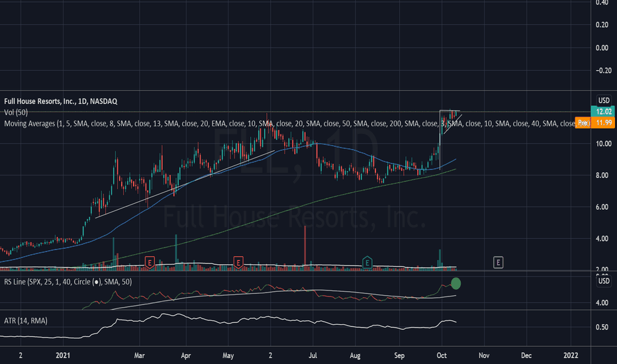This screenshot has height=364, width=617.
Task: Click the May label on time axis
Action: coord(228,355)
